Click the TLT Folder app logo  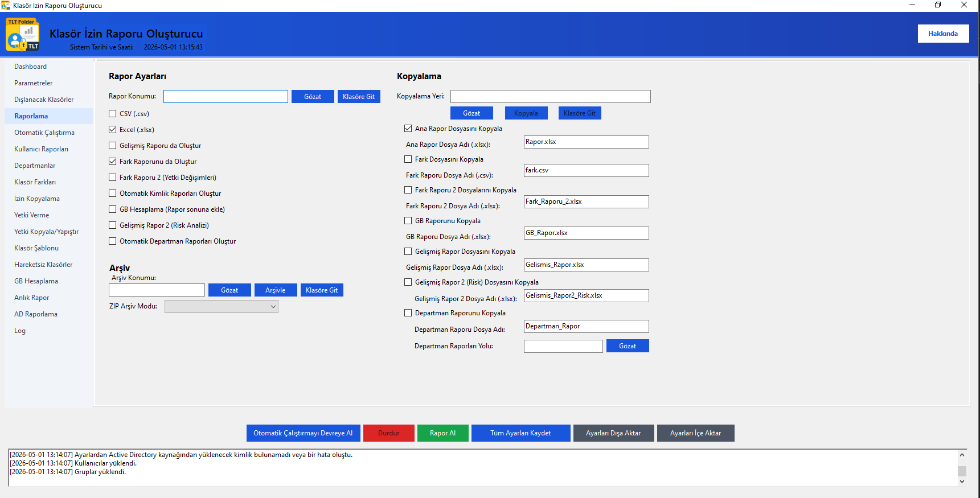pos(23,35)
